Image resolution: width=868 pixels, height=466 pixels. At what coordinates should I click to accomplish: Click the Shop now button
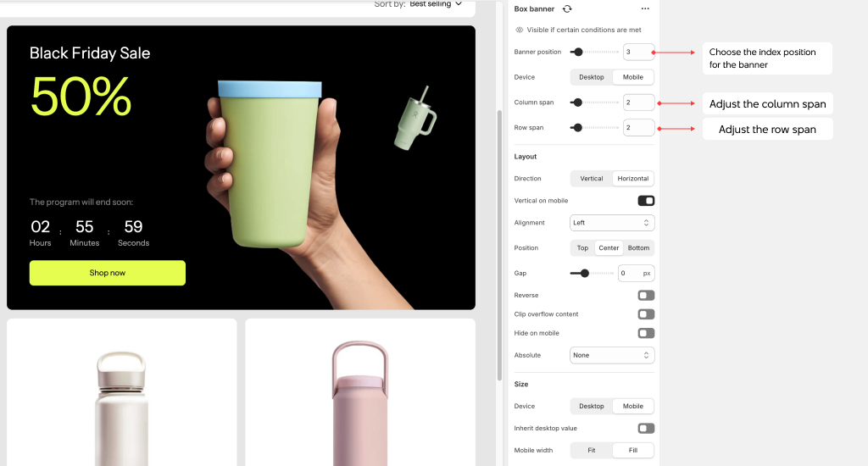tap(108, 273)
